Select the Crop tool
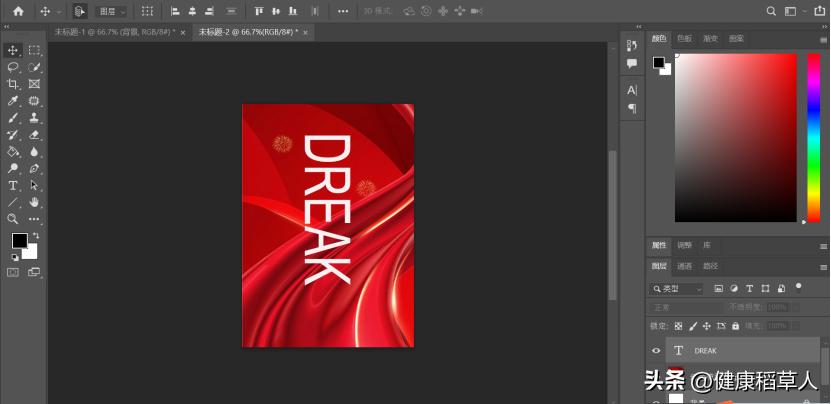This screenshot has height=404, width=831. tap(13, 84)
